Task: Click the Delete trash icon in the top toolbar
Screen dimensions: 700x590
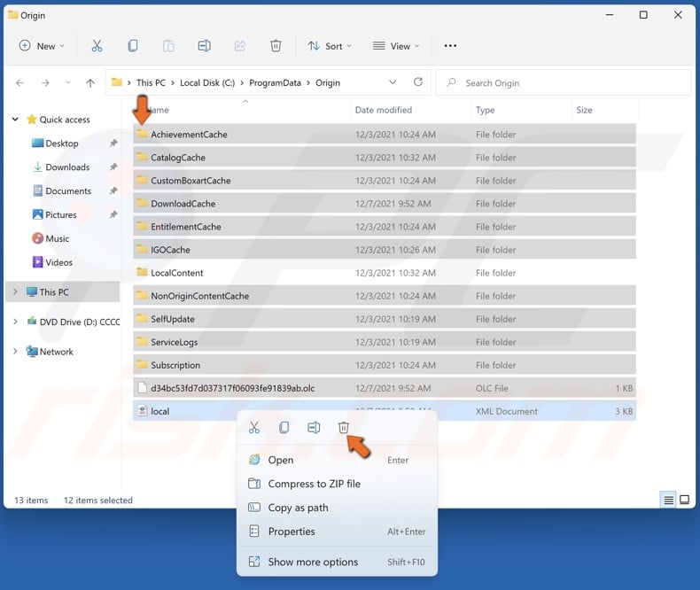Action: [276, 46]
